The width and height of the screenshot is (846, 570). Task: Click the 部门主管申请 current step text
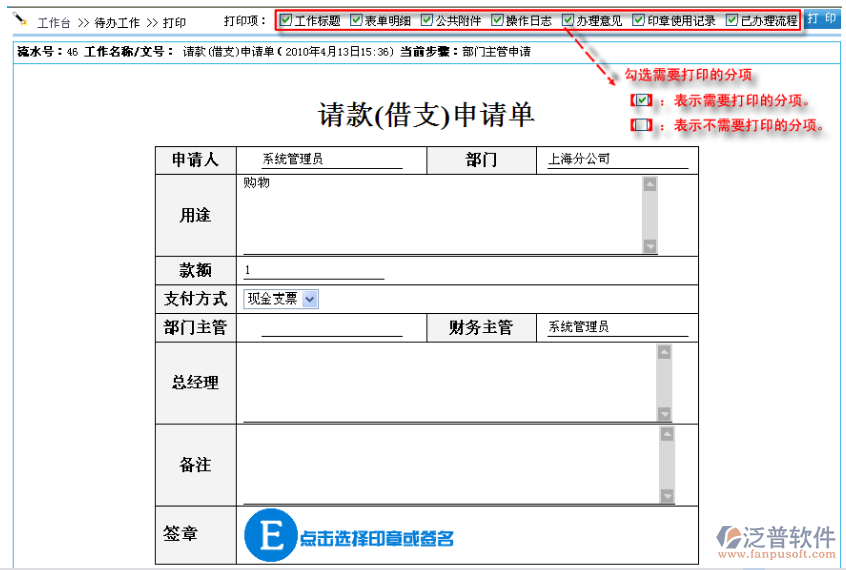coord(496,52)
